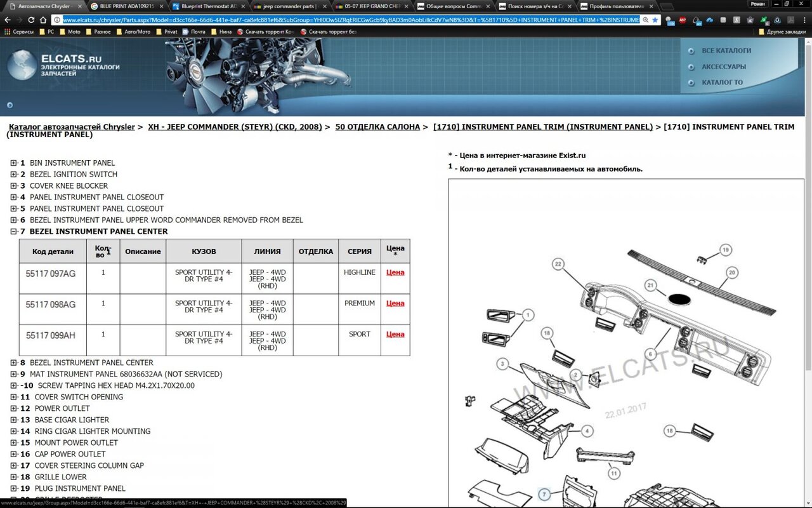Click diagram callout number 22
The width and height of the screenshot is (812, 508).
click(x=558, y=264)
